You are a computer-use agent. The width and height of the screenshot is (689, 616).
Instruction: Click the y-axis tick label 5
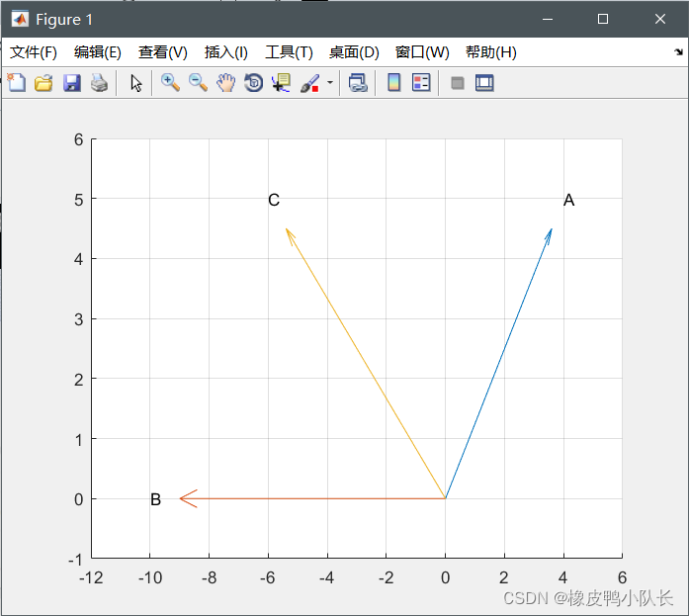click(x=78, y=200)
